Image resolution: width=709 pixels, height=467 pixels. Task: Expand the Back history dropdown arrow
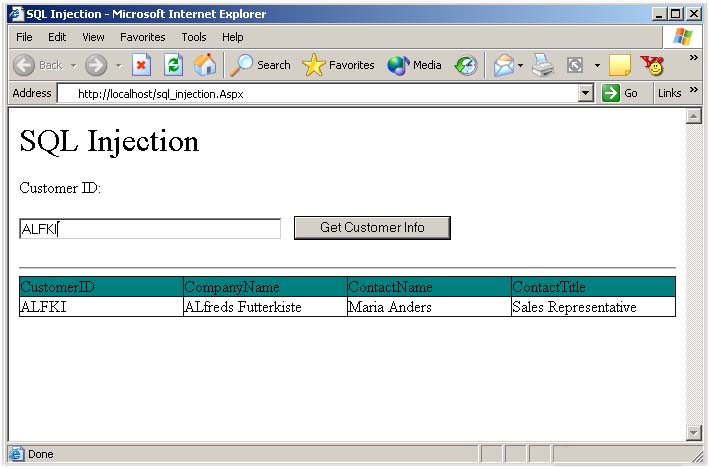[73, 65]
